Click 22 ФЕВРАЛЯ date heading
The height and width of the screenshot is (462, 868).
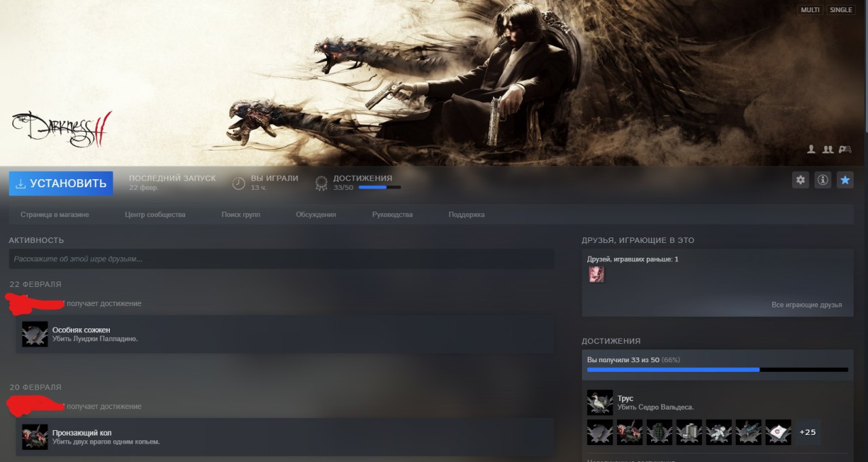point(35,284)
